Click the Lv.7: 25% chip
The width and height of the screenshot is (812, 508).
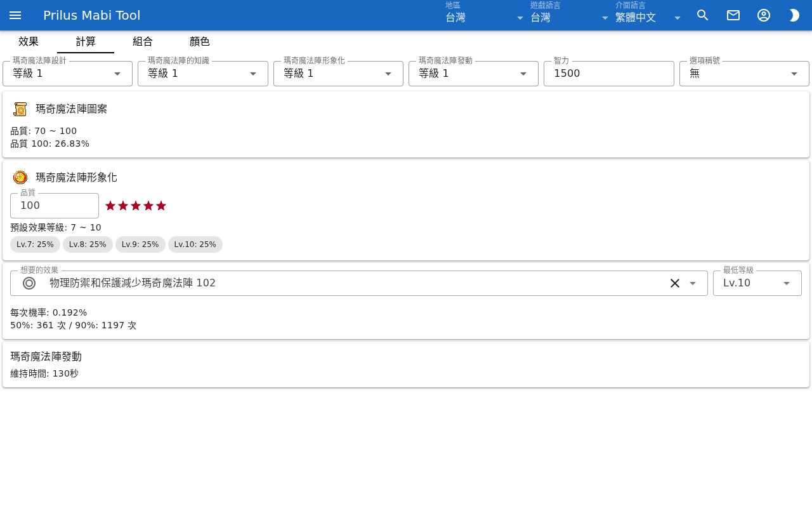pyautogui.click(x=36, y=244)
